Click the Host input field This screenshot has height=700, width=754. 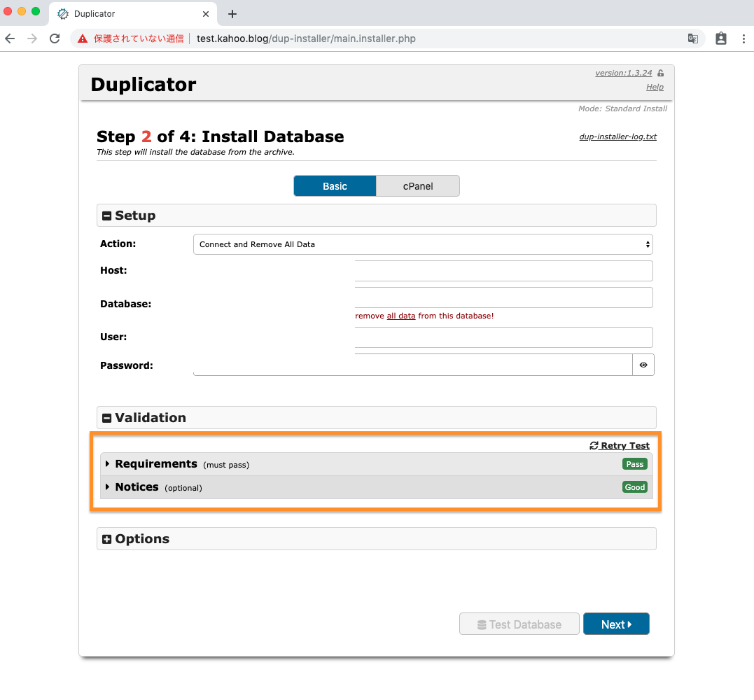coord(503,271)
